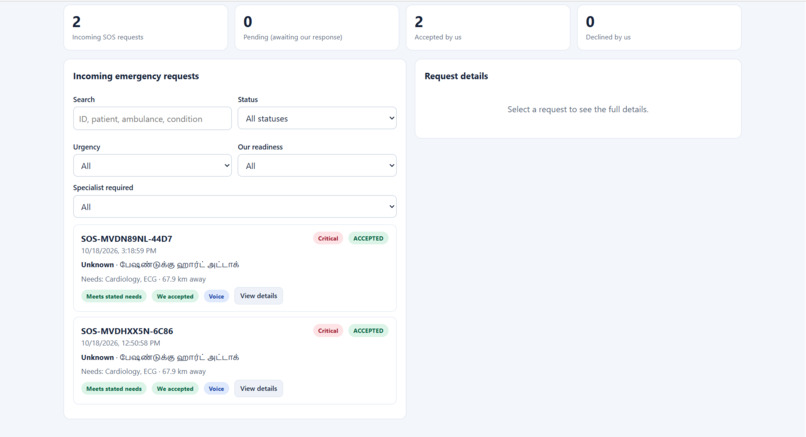Screen dimensions: 806x437
Task: Click Voice tag on SOS-MVDN89NL-44D7
Action: click(216, 297)
